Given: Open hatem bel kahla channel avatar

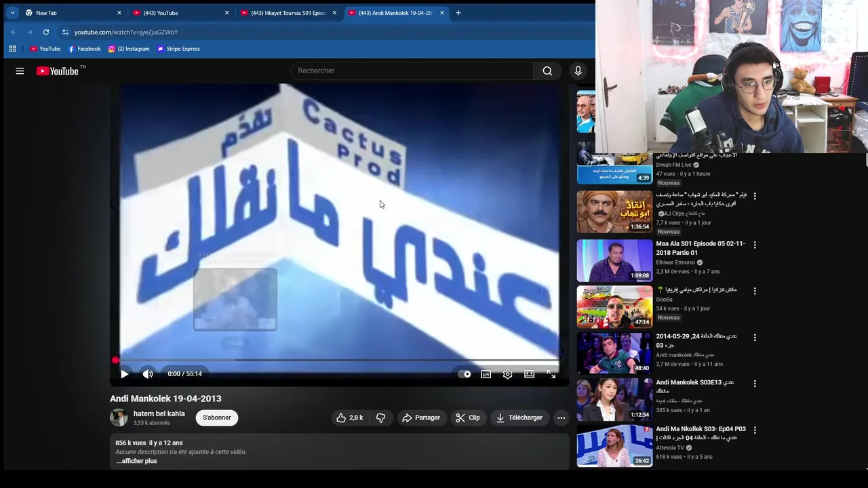Looking at the screenshot, I should [x=119, y=418].
